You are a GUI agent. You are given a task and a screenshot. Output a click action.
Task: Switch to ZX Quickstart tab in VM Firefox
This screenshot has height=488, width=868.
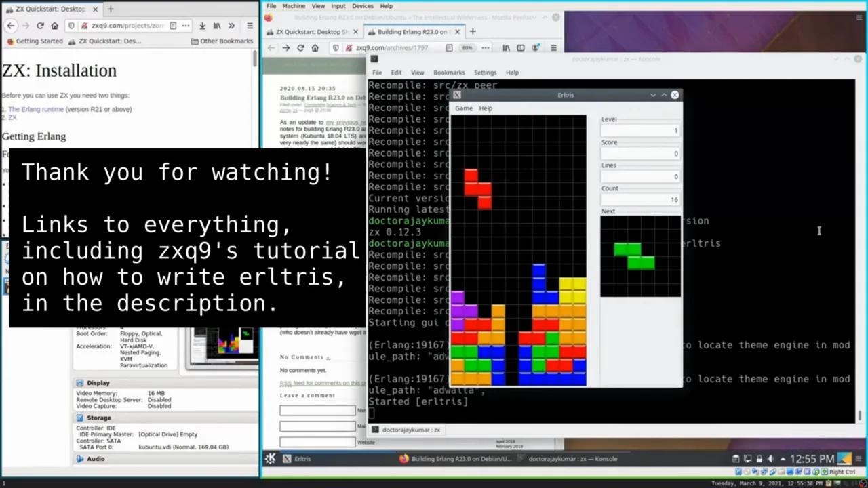(313, 32)
